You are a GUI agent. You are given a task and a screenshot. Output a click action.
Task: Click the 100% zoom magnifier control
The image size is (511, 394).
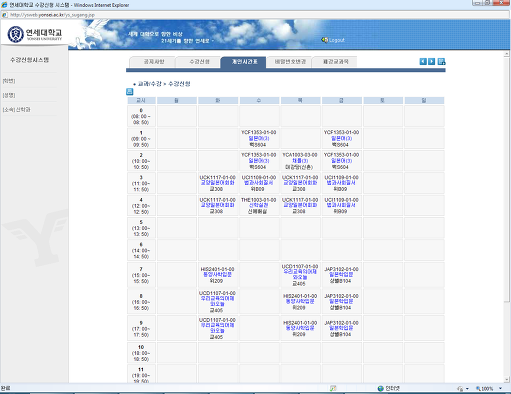484,389
